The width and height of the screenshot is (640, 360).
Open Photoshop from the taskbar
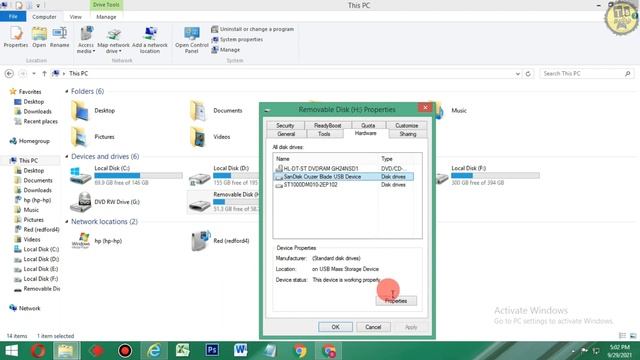click(x=212, y=351)
